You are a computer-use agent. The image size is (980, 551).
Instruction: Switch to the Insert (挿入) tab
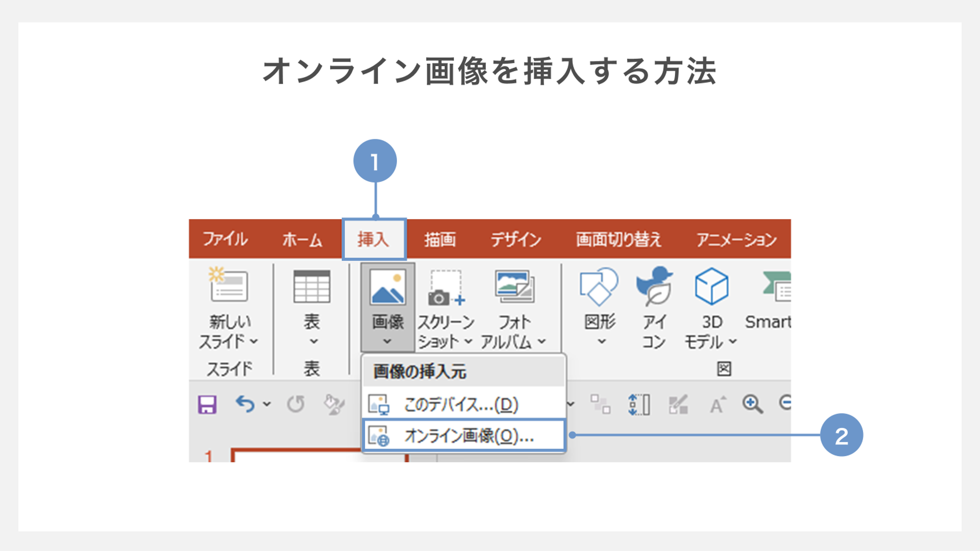coord(374,240)
